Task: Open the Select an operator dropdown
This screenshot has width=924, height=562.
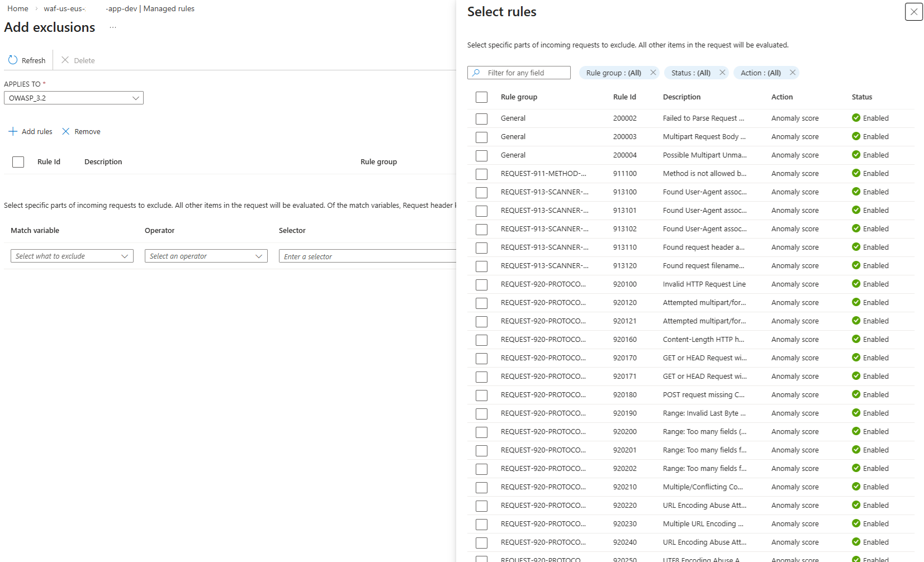Action: coord(206,256)
